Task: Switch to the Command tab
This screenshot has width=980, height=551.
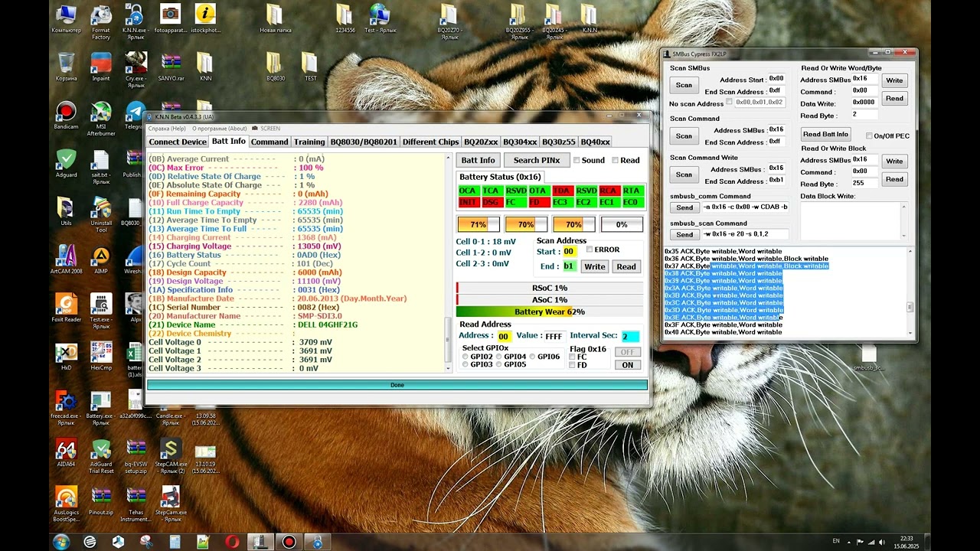Action: pyautogui.click(x=269, y=142)
